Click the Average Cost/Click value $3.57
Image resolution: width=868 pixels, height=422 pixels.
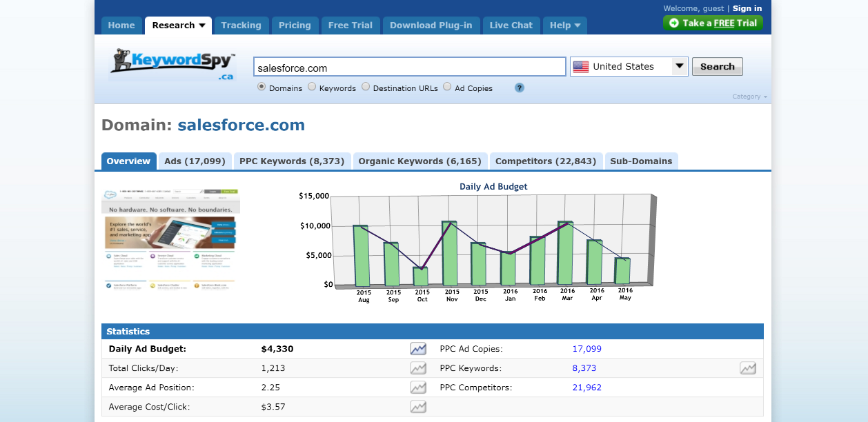click(x=273, y=407)
